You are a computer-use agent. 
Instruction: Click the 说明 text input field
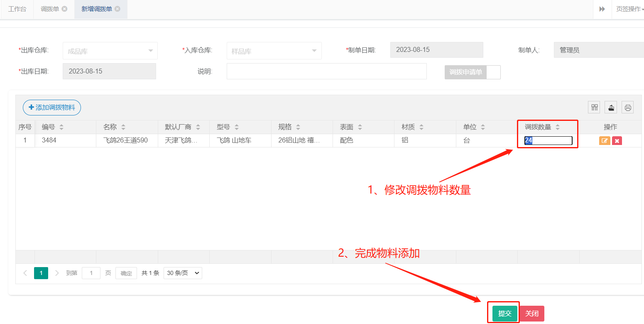click(326, 71)
